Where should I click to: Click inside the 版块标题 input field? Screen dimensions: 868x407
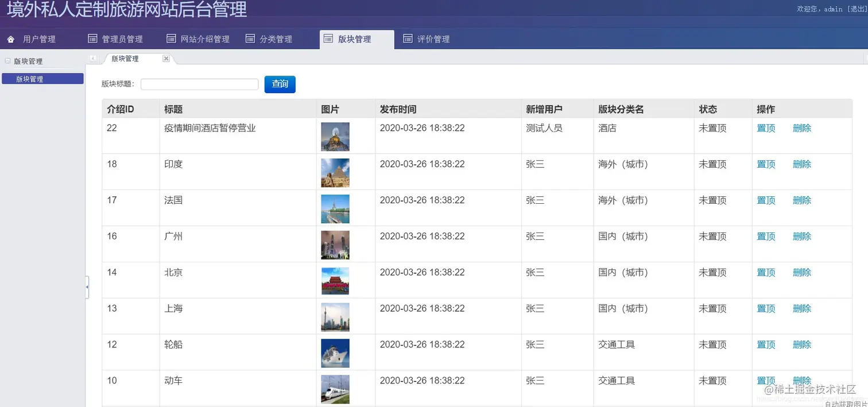coord(199,84)
